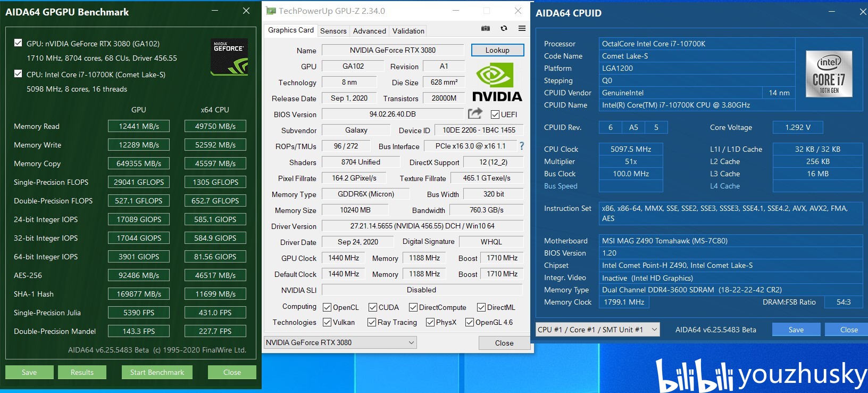This screenshot has width=868, height=393.
Task: Click the GPU-Z title bar app icon
Action: click(x=271, y=11)
